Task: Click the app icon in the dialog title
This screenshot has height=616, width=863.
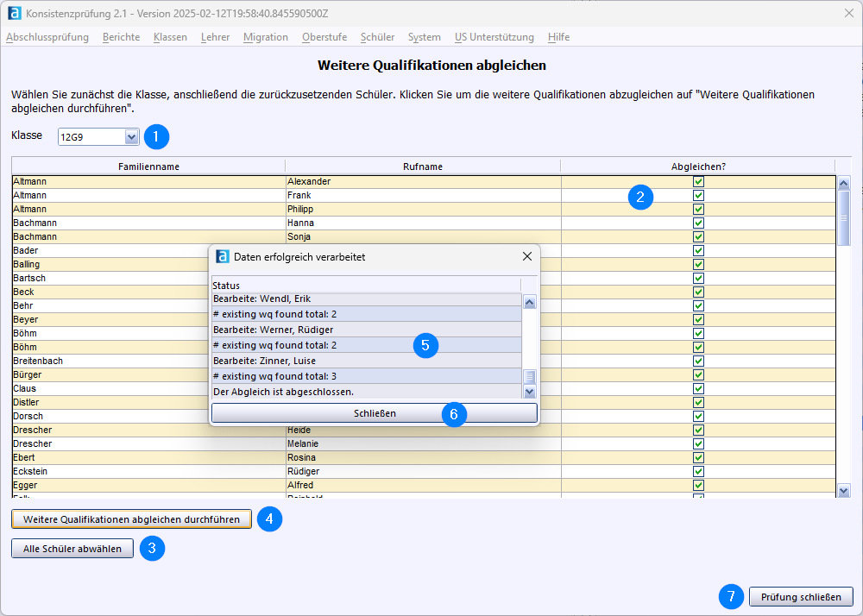Action: click(223, 256)
